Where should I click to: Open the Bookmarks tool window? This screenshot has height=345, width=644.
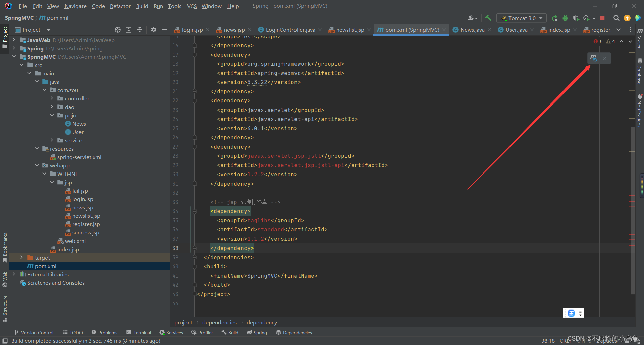pyautogui.click(x=5, y=248)
